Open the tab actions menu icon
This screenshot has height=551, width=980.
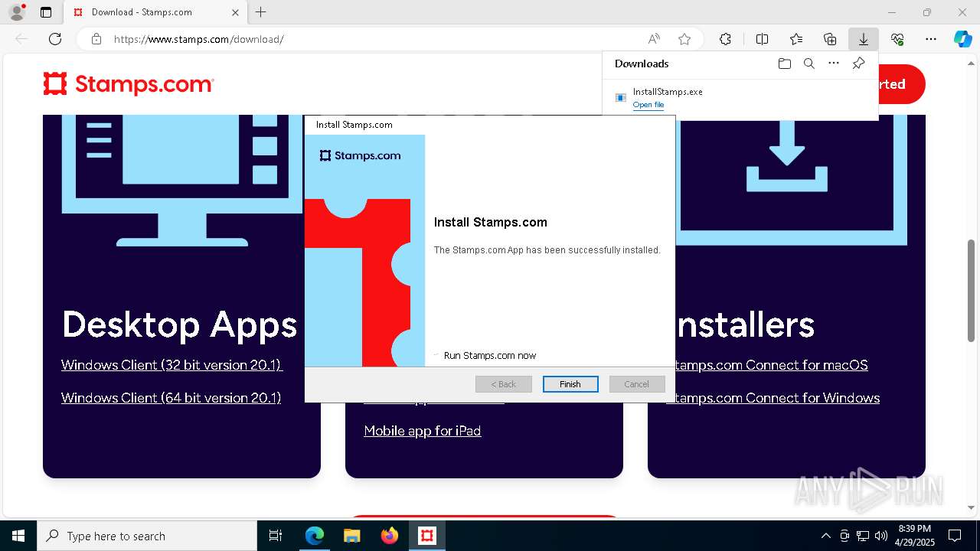tap(46, 12)
